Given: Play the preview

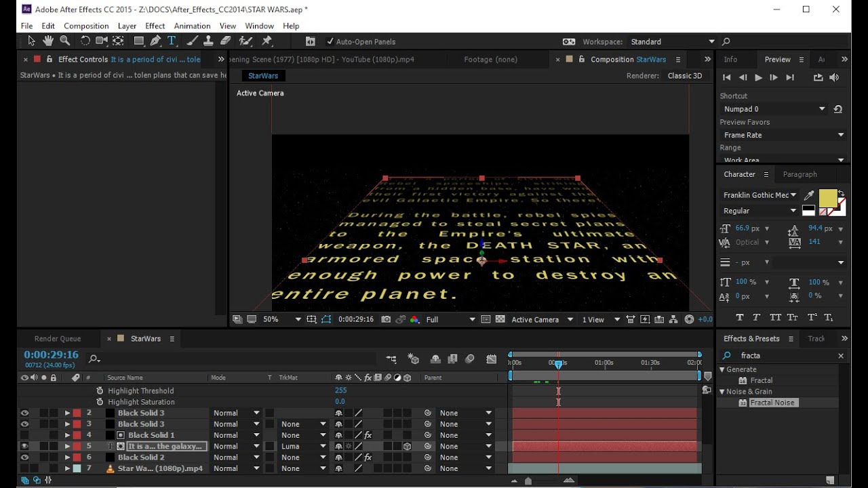Looking at the screenshot, I should [x=758, y=78].
